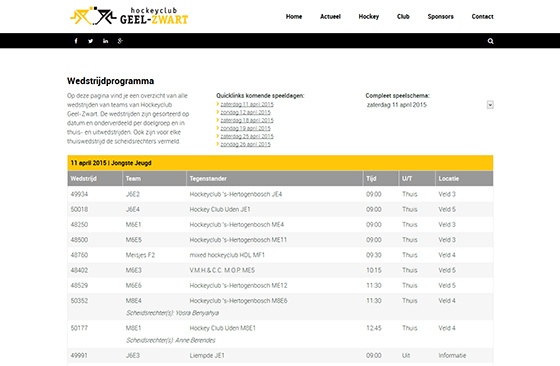Viewport: 560px width, 366px height.
Task: Click the U/T column header
Action: [x=417, y=179]
